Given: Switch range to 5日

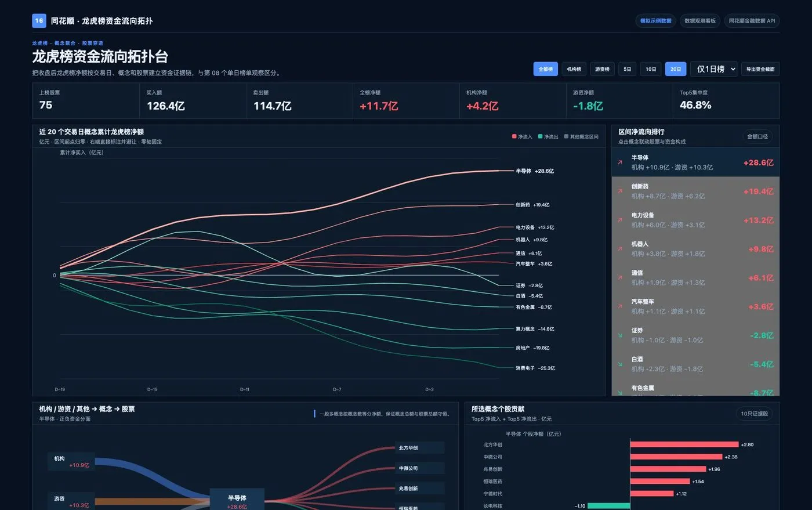Looking at the screenshot, I should (x=627, y=69).
